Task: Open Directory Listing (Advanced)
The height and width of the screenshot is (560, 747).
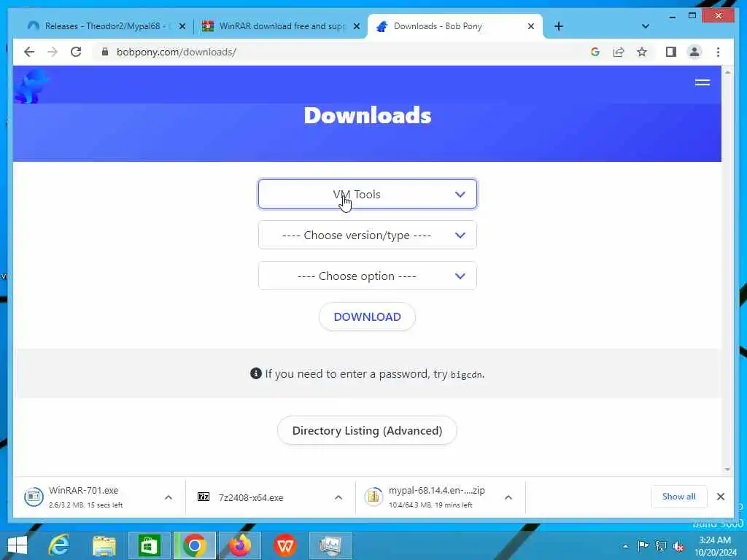Action: pos(368,430)
